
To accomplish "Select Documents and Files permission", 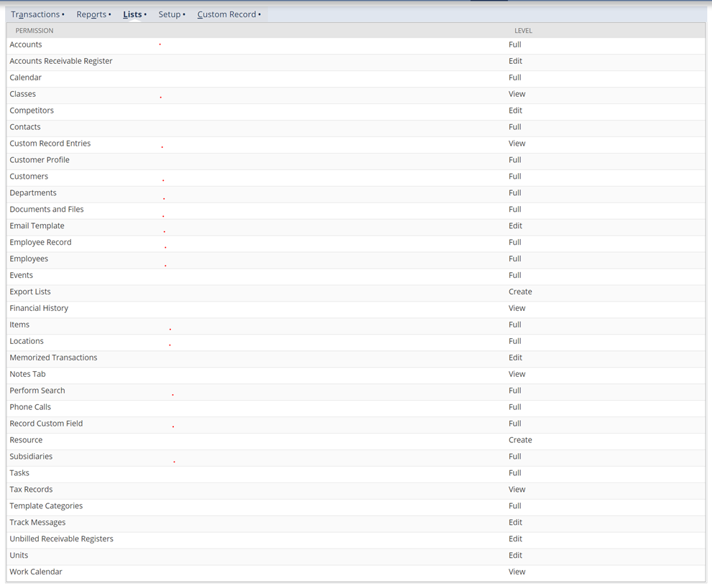I will coord(47,209).
